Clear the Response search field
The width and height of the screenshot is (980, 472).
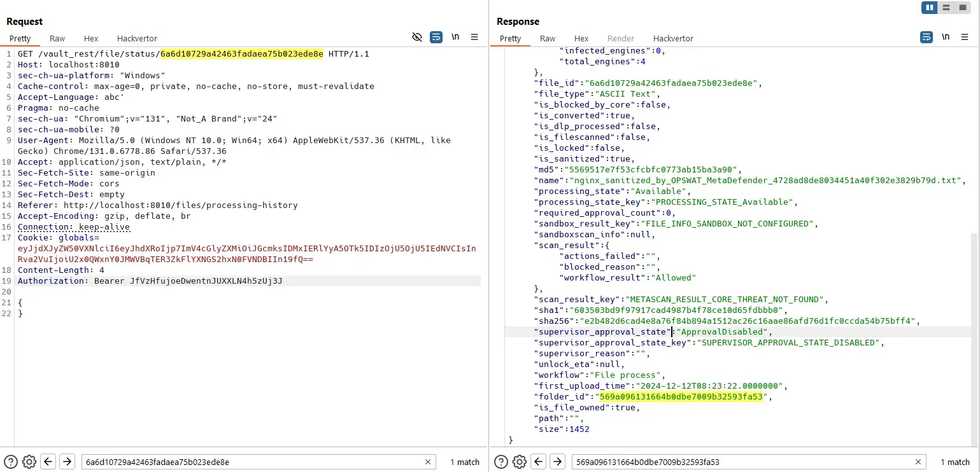pos(919,462)
